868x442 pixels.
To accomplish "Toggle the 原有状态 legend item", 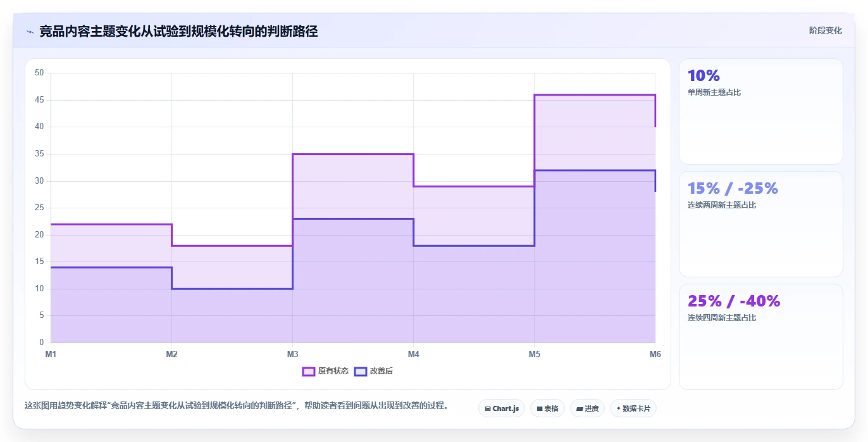I will pos(325,371).
